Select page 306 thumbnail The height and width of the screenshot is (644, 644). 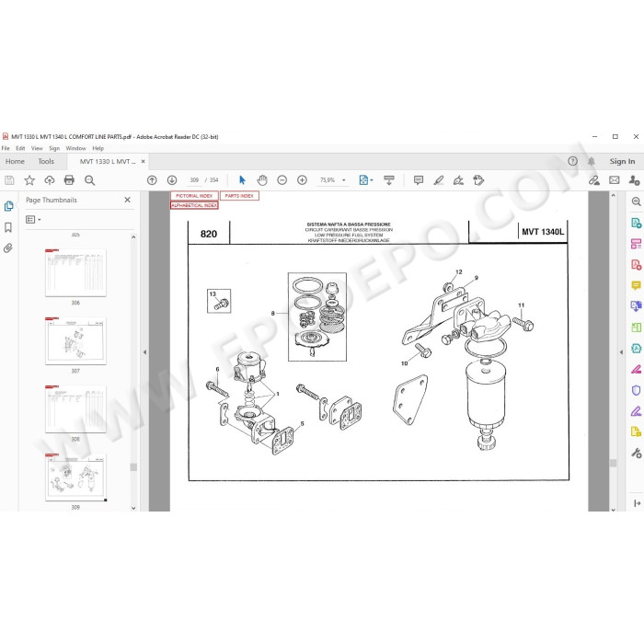tap(75, 272)
